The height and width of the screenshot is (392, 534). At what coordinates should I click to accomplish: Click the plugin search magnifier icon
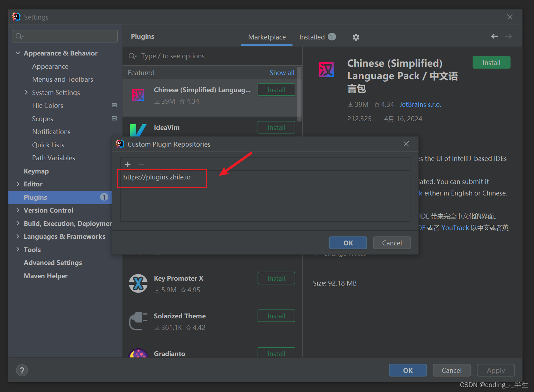[x=132, y=56]
